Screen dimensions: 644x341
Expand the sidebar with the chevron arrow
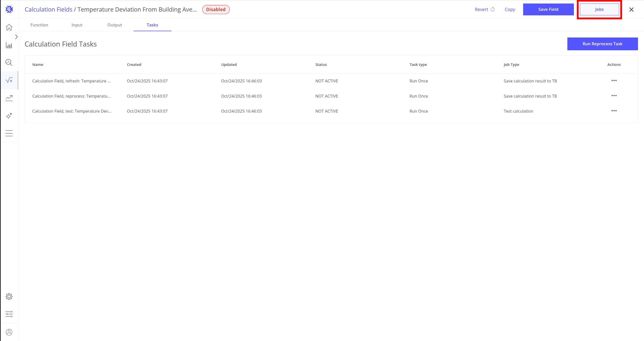17,37
